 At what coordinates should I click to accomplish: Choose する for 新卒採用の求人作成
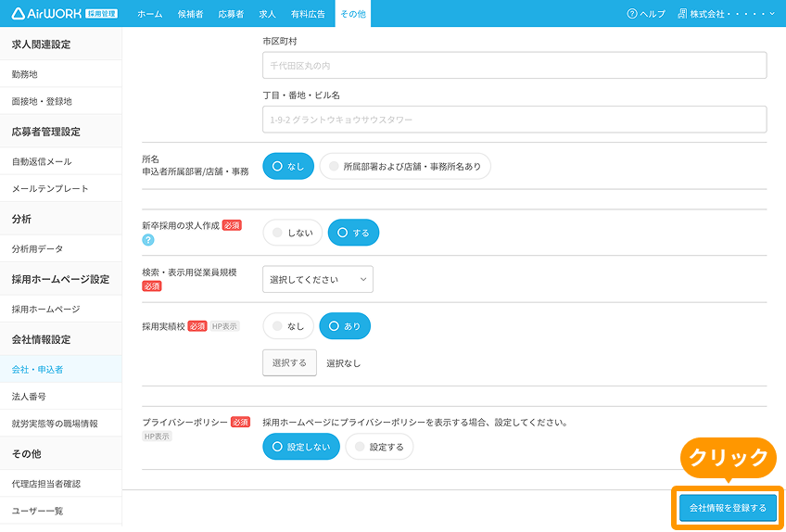point(353,233)
